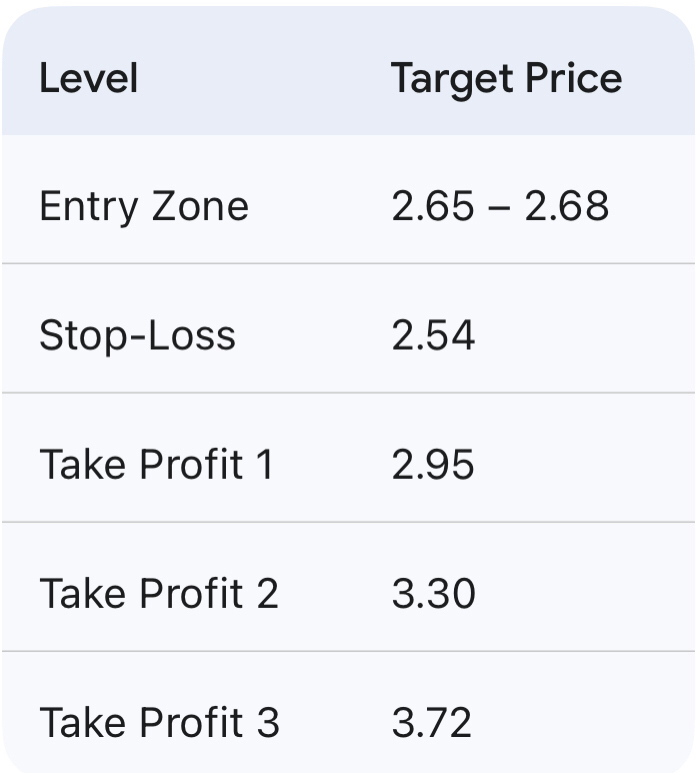Click the 3.72 target price
Image resolution: width=697 pixels, height=773 pixels.
(x=432, y=723)
